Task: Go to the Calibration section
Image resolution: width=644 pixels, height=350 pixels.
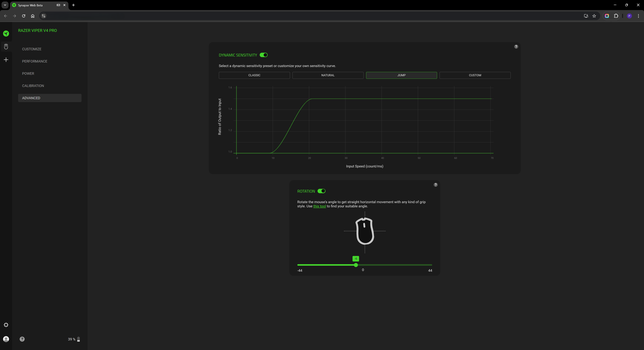Action: coord(33,86)
